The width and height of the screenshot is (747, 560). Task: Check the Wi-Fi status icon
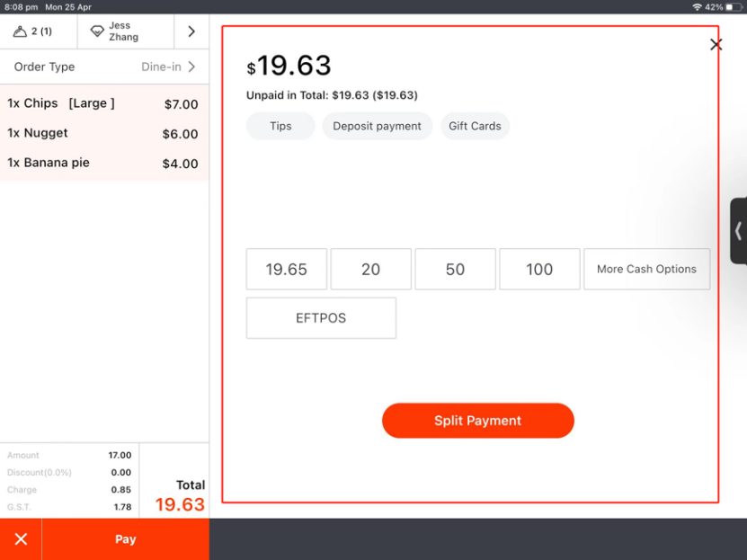(697, 7)
